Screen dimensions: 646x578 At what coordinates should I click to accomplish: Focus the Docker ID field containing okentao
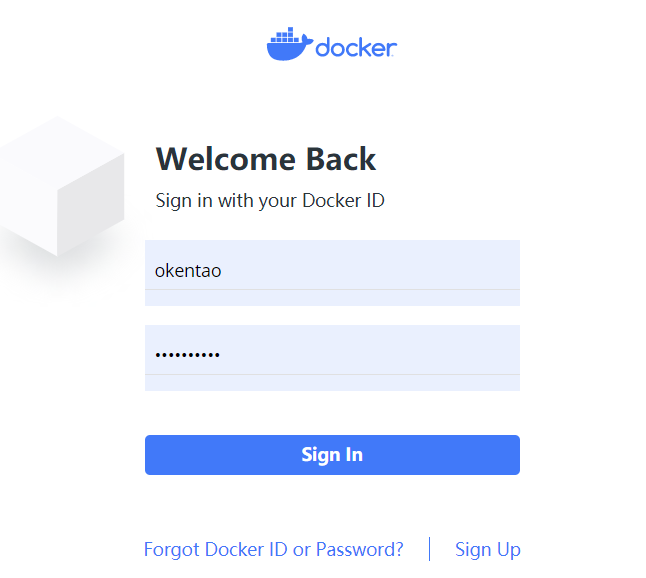pos(332,273)
